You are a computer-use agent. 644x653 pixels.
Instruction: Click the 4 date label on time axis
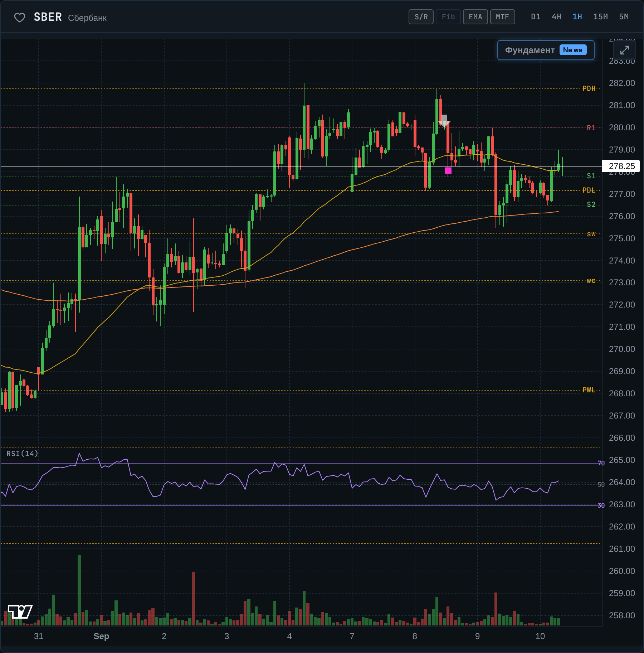289,636
